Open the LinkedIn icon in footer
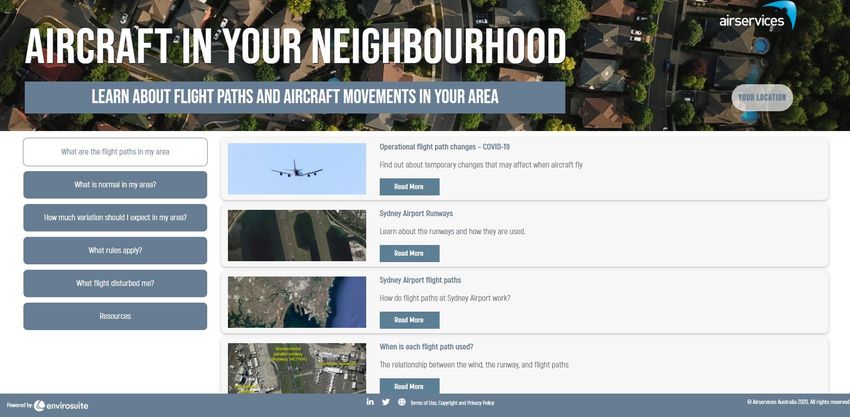850x417 pixels. click(x=370, y=402)
